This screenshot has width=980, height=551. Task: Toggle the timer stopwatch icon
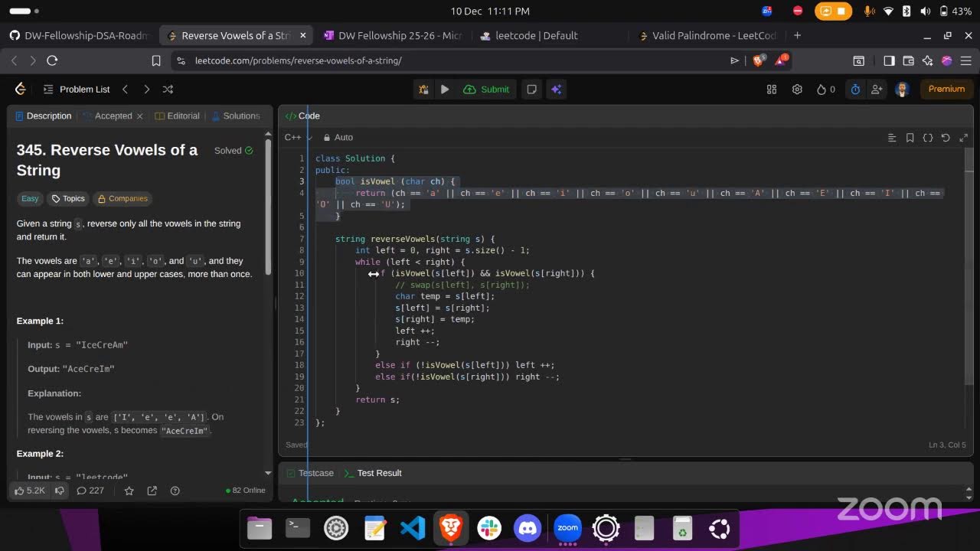point(855,90)
